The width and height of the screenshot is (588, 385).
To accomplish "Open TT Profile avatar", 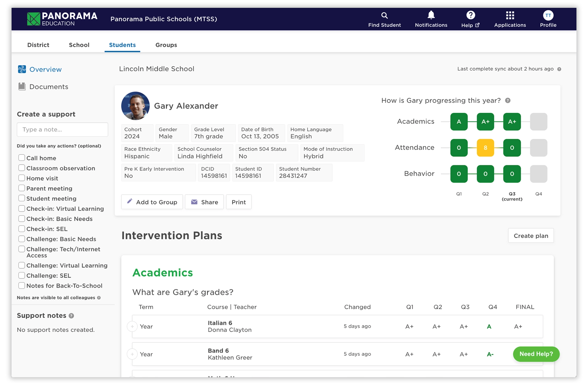I will coord(548,15).
